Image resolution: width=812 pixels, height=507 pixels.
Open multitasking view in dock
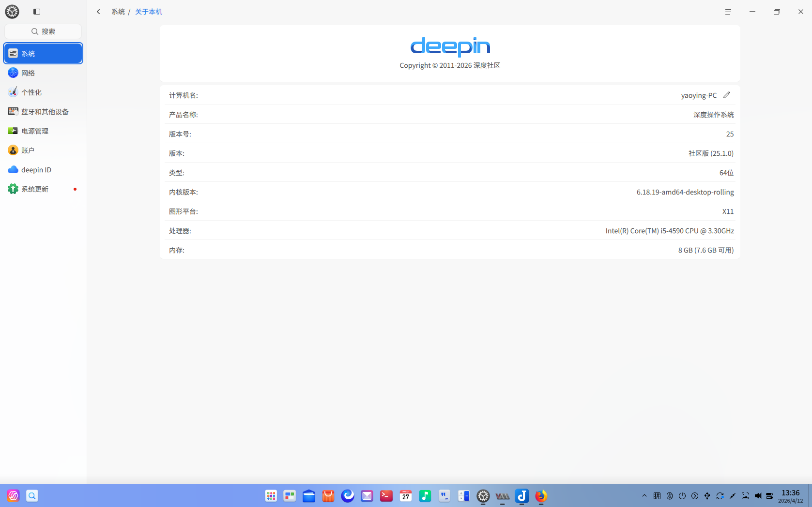[290, 496]
